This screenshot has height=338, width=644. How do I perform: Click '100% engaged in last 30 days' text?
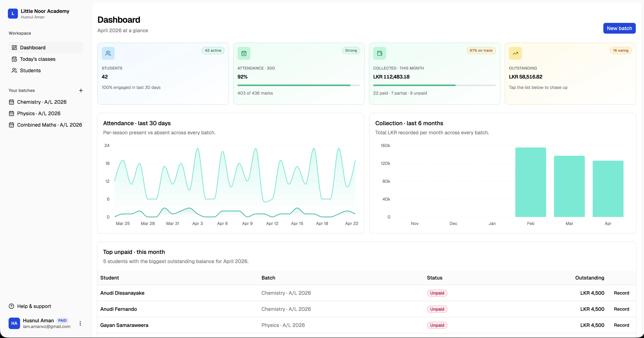pos(131,87)
